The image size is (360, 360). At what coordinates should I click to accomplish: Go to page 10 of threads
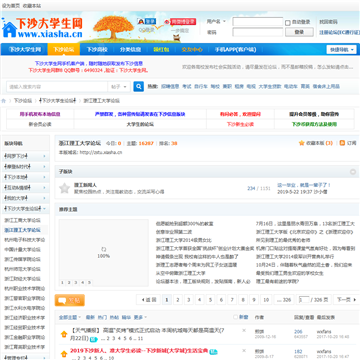(x=266, y=300)
